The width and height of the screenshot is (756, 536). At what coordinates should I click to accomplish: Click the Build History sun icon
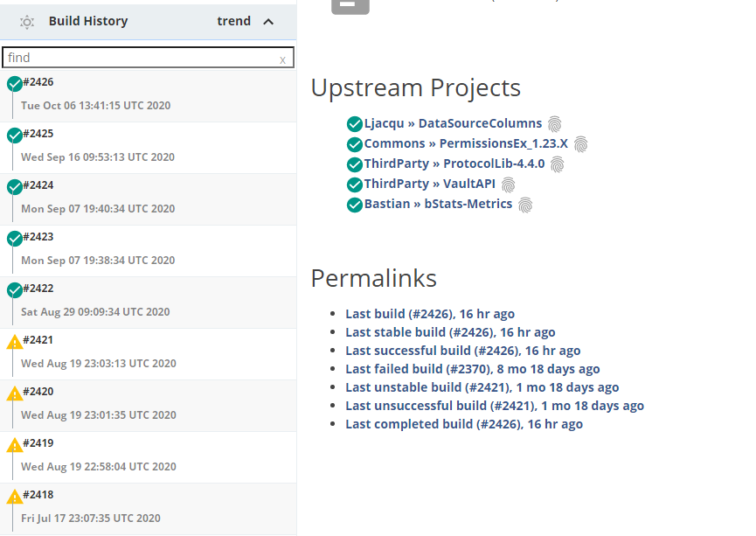tap(27, 22)
